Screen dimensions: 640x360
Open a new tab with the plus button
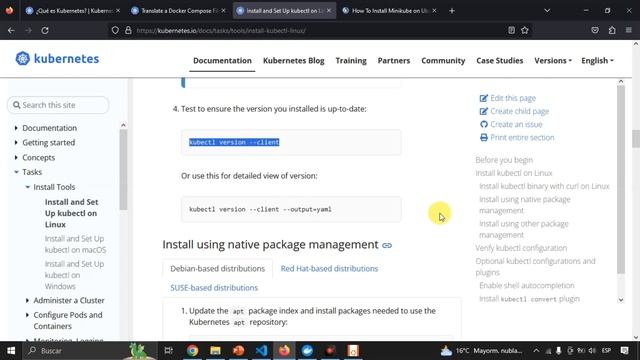pos(452,11)
